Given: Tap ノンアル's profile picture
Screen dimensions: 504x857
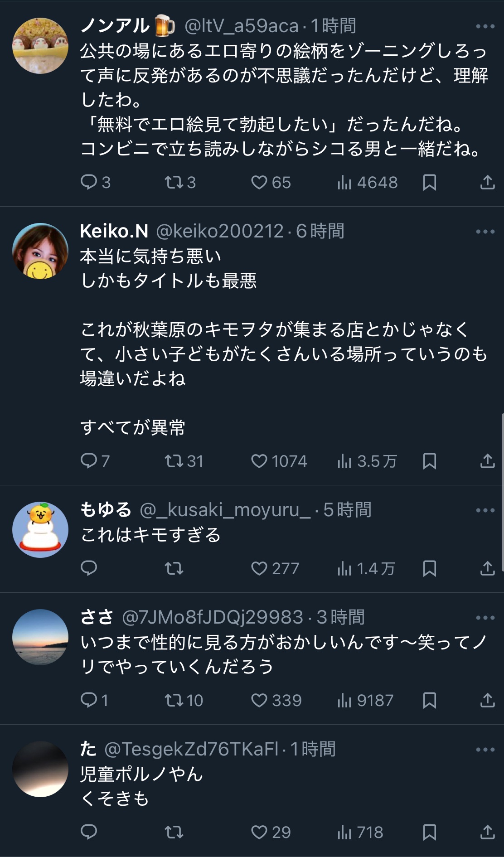Looking at the screenshot, I should [x=40, y=45].
